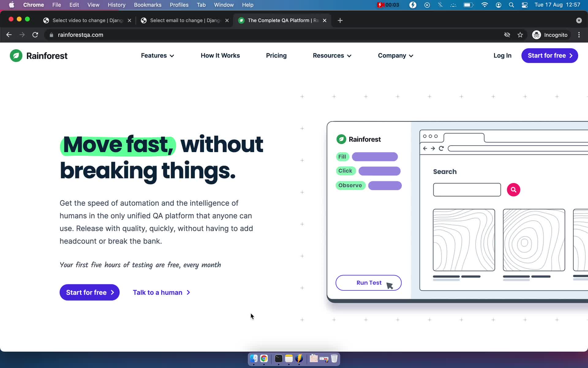Open the How It Works page
The width and height of the screenshot is (588, 368).
point(220,56)
